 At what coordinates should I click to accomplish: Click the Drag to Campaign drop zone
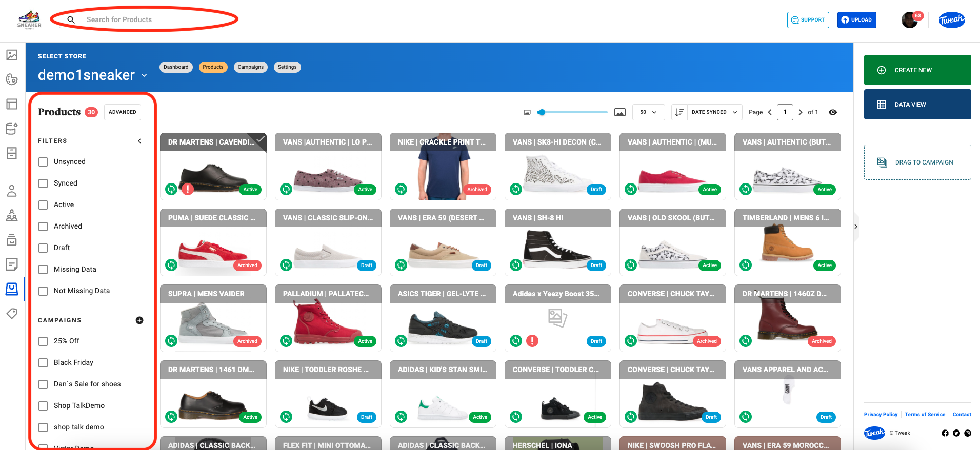coord(917,162)
